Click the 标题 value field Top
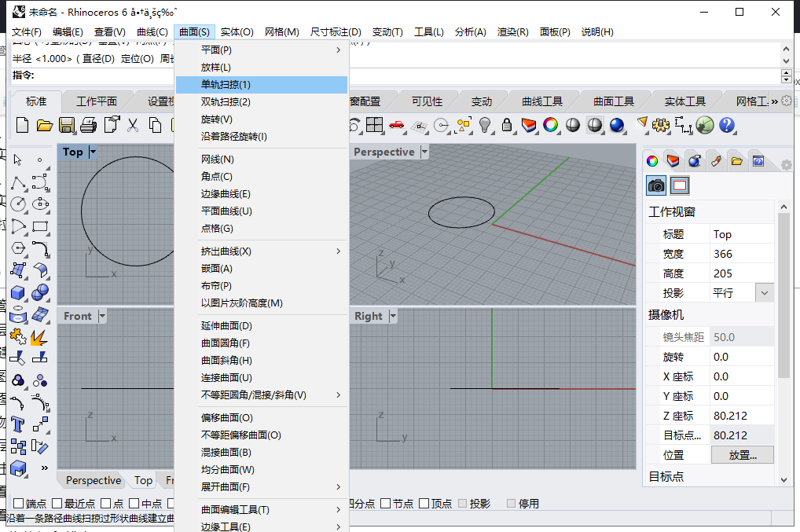The height and width of the screenshot is (532, 800). (743, 234)
